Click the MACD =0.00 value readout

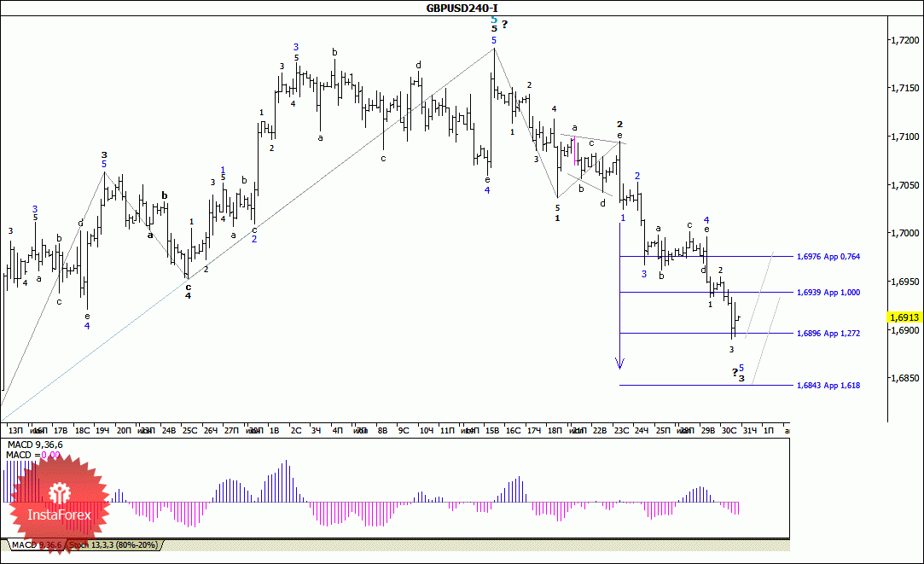click(32, 455)
